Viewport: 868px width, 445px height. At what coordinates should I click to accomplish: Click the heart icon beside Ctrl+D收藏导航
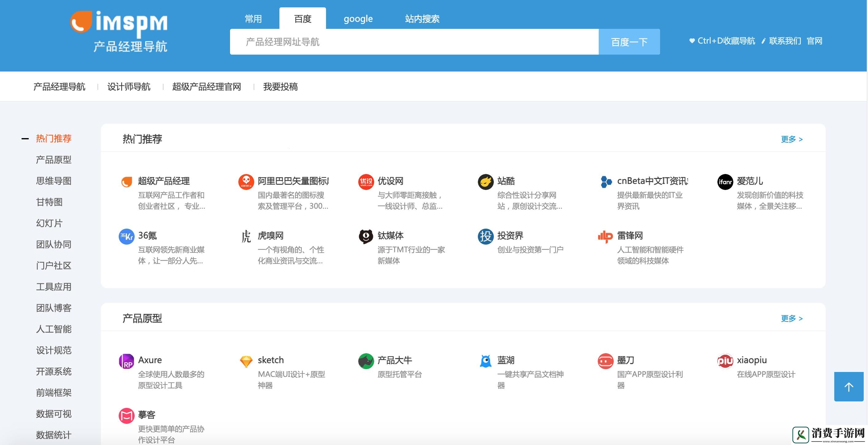[692, 41]
